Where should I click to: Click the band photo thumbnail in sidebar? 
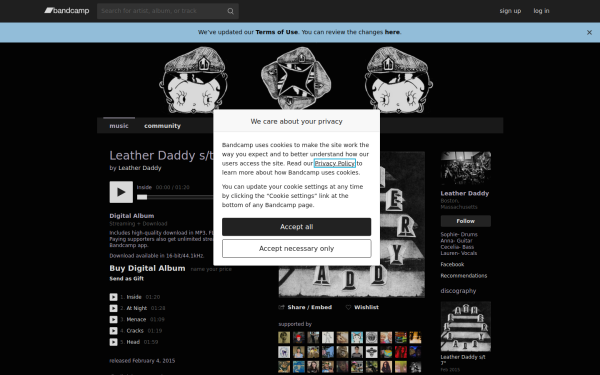point(465,168)
